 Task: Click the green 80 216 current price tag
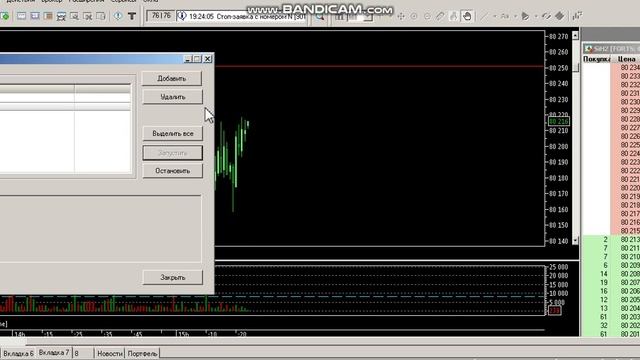tap(559, 122)
